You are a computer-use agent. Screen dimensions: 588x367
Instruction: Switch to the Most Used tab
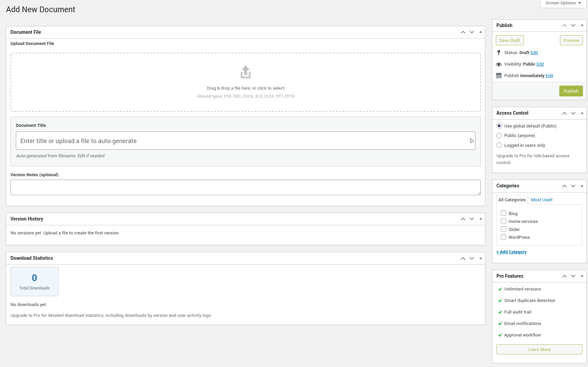click(541, 200)
